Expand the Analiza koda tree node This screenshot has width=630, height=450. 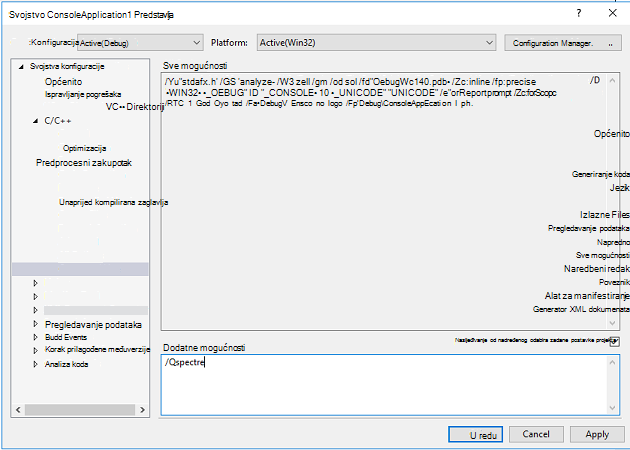coord(35,364)
